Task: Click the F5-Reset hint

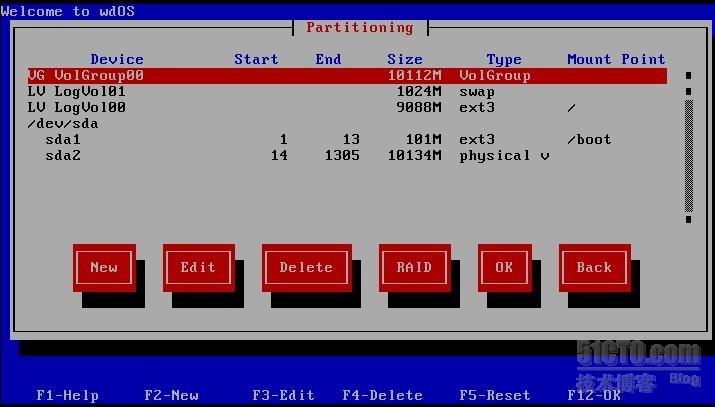Action: (495, 395)
